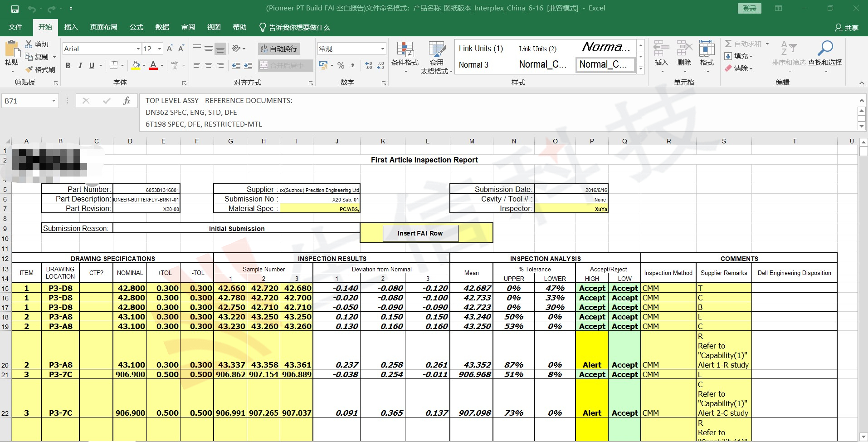Image resolution: width=868 pixels, height=442 pixels.
Task: Select the column M header
Action: (x=472, y=142)
